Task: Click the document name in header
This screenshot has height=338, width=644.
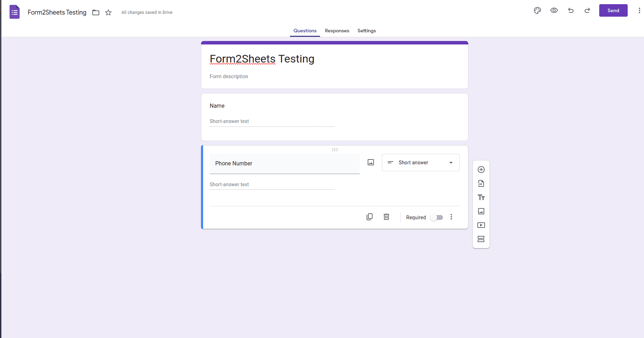Action: click(x=57, y=13)
